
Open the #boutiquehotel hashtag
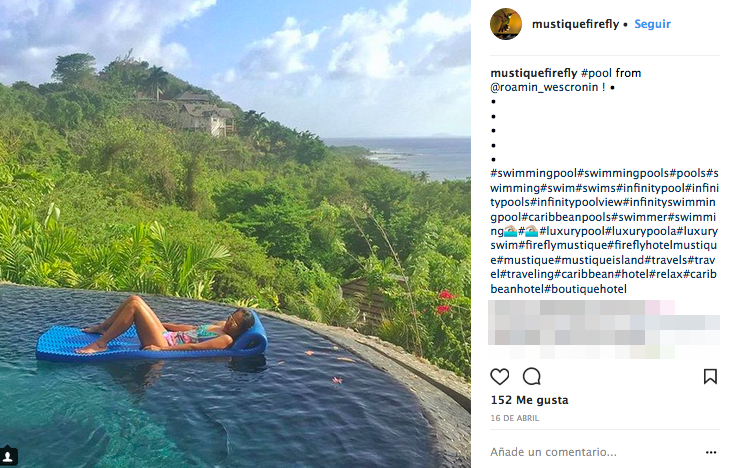click(589, 289)
